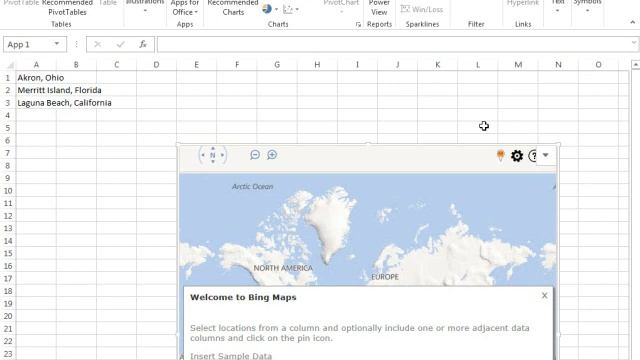Open the Charts group dialog launcher
Image resolution: width=640 pixels, height=360 pixels.
click(358, 24)
